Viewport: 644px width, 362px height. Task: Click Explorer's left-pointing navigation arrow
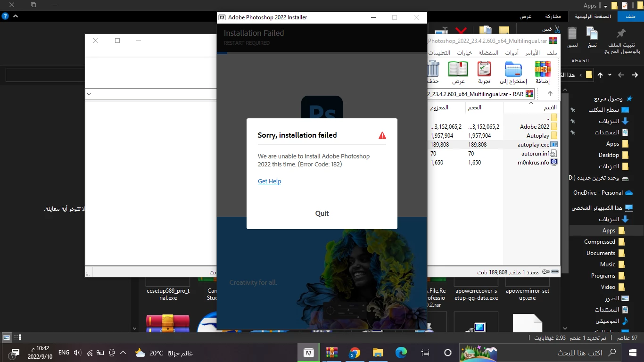point(621,75)
